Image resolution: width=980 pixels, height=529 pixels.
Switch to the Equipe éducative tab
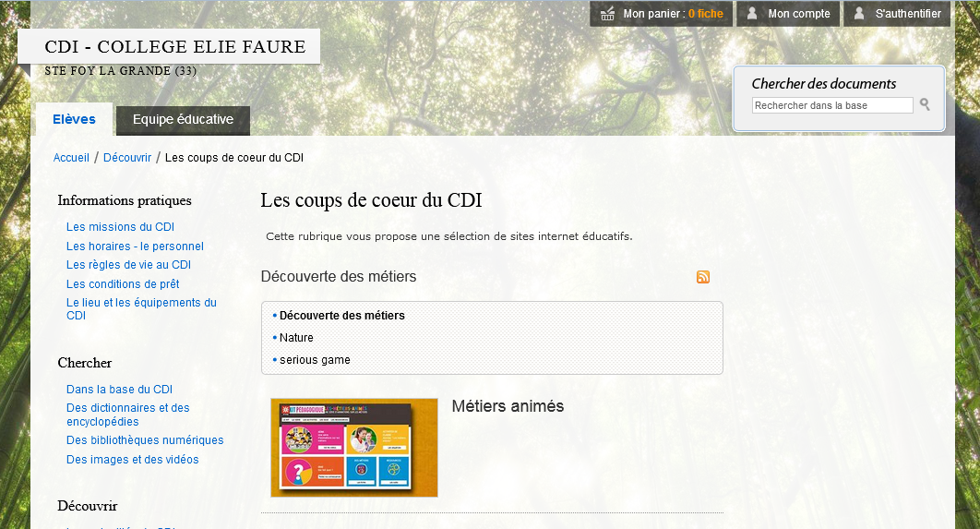click(x=183, y=120)
